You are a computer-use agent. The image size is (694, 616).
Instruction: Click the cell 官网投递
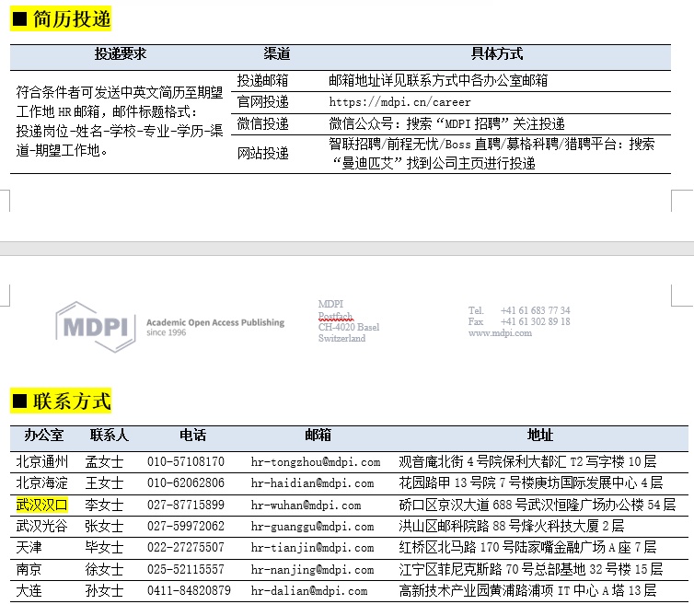pos(263,102)
